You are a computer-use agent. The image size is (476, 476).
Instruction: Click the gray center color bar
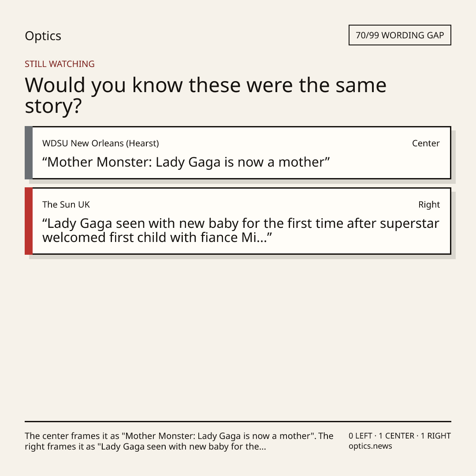coord(29,152)
